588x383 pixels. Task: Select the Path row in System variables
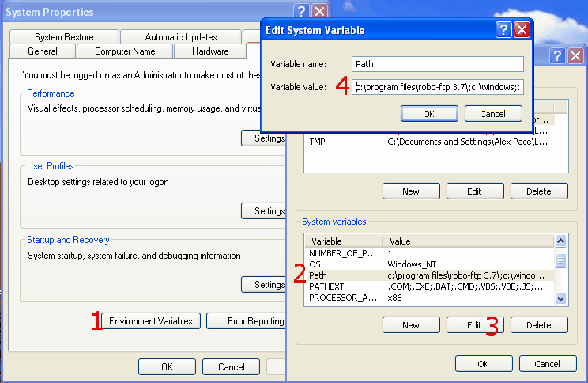(427, 275)
